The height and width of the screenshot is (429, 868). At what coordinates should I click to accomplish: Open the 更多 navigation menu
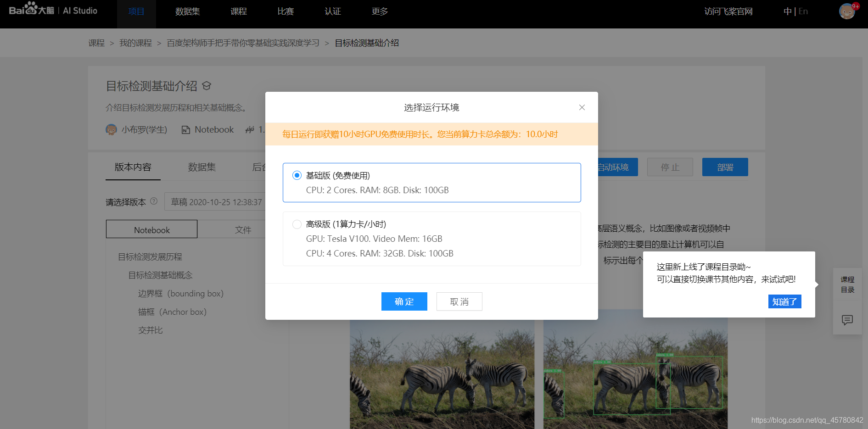pos(380,11)
